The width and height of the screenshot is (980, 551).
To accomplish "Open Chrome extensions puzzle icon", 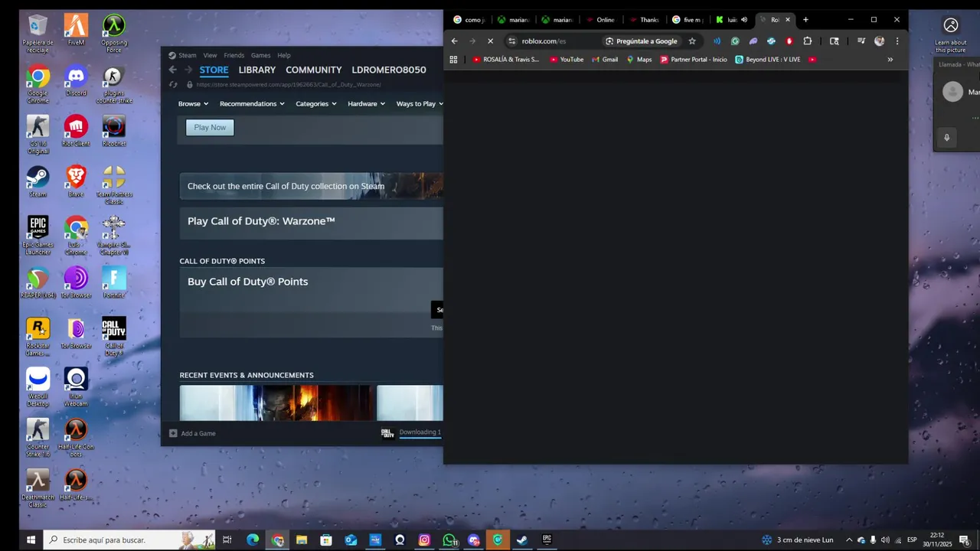I will (807, 41).
